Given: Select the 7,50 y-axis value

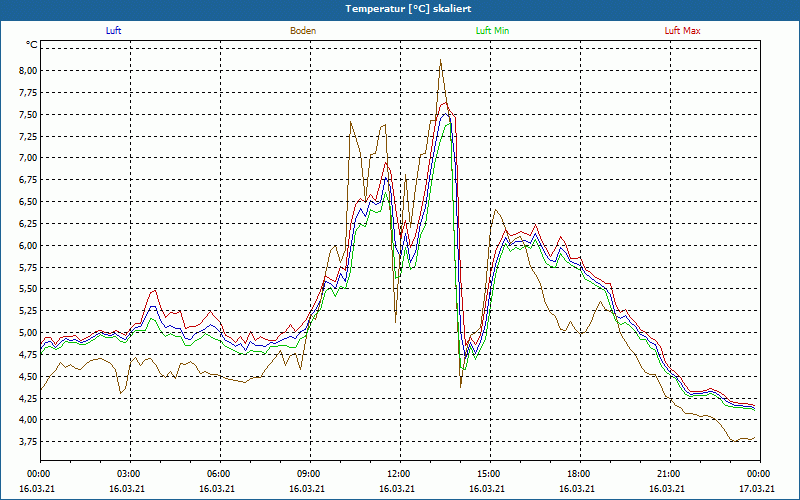Looking at the screenshot, I should click(29, 114).
